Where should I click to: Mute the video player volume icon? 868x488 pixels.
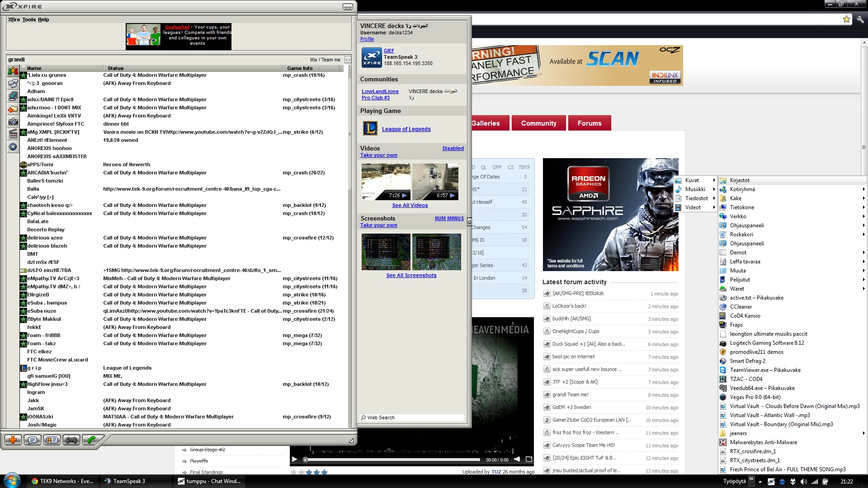tap(517, 460)
